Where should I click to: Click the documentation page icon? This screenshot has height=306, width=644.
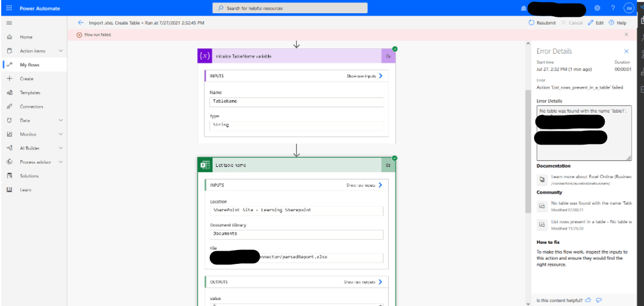[x=541, y=180]
